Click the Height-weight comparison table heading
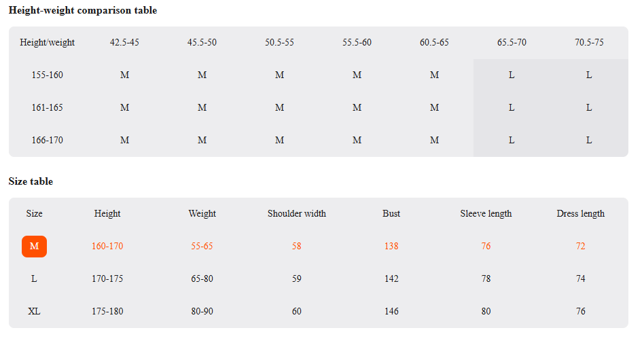644x343 pixels. (x=83, y=10)
